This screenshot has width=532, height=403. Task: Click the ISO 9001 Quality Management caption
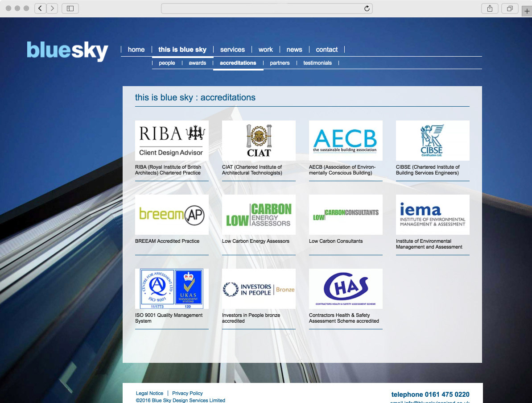pos(169,318)
